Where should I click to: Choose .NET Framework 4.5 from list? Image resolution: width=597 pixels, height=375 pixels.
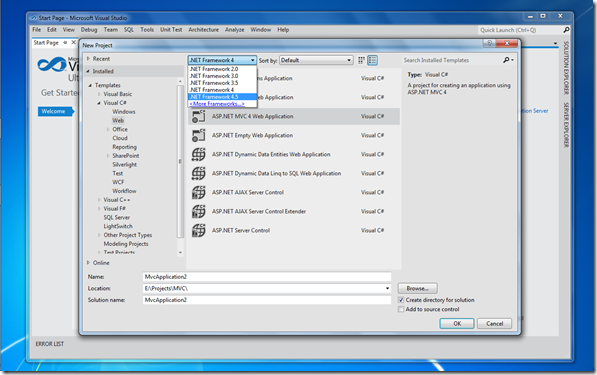pos(222,97)
